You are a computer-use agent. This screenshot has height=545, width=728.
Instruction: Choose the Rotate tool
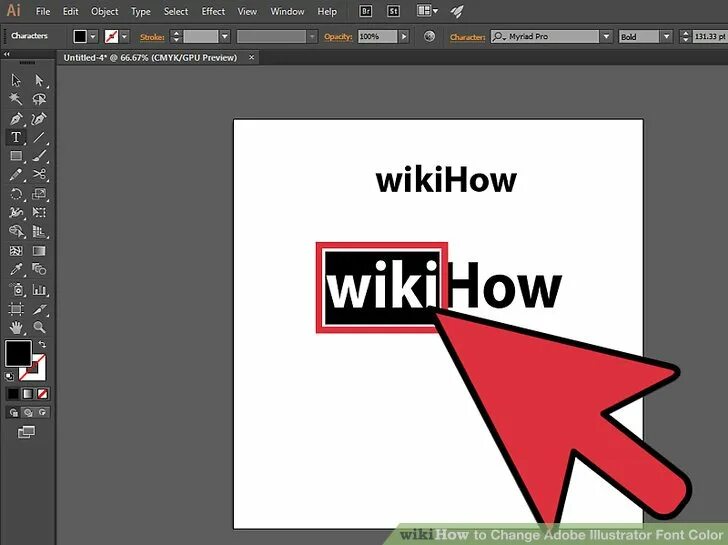point(16,194)
